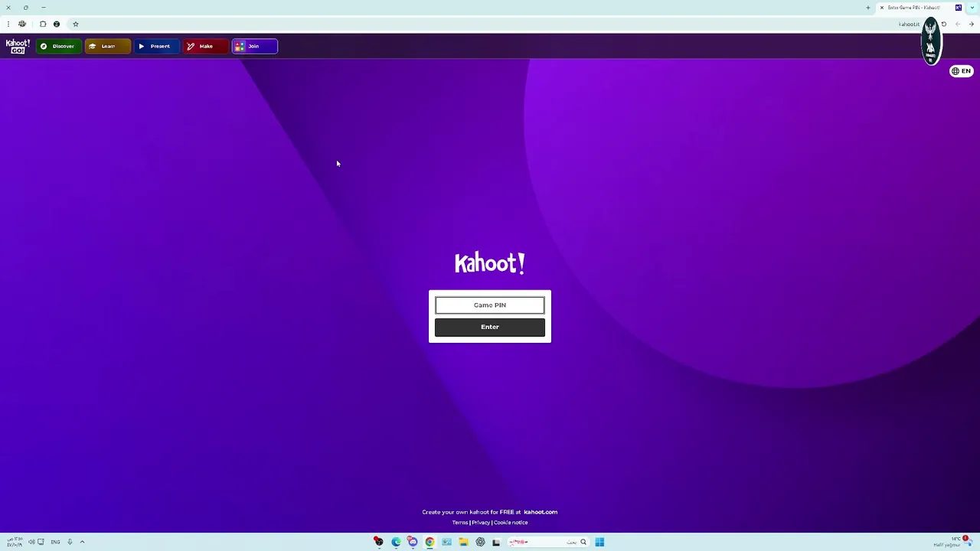Click the Kahoot GO! logo
980x551 pixels.
[18, 46]
